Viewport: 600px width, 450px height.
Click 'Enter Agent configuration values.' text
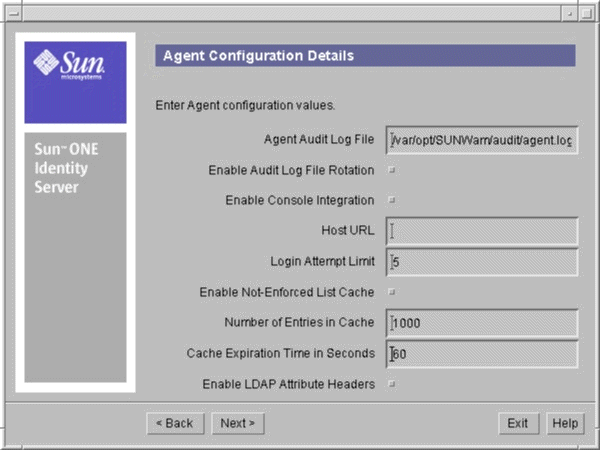pyautogui.click(x=245, y=105)
